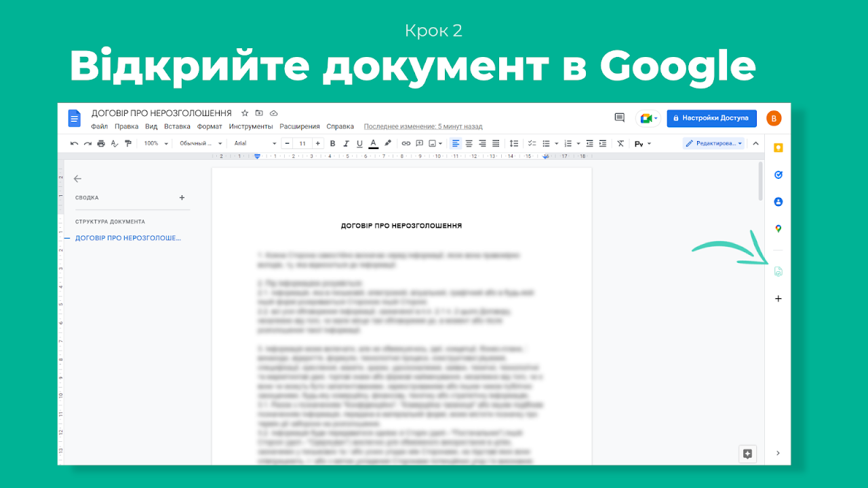The height and width of the screenshot is (488, 868).
Task: Click the font size field showing 11
Action: click(302, 144)
